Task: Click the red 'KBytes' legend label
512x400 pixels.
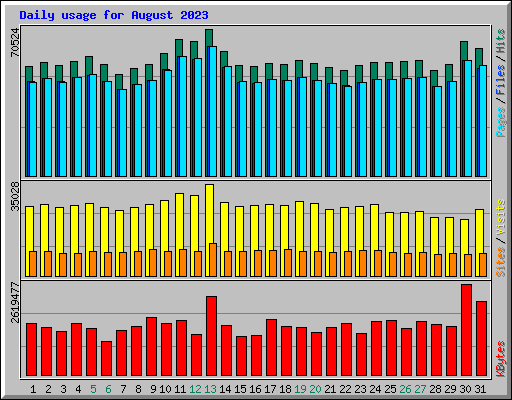Action: pos(501,359)
